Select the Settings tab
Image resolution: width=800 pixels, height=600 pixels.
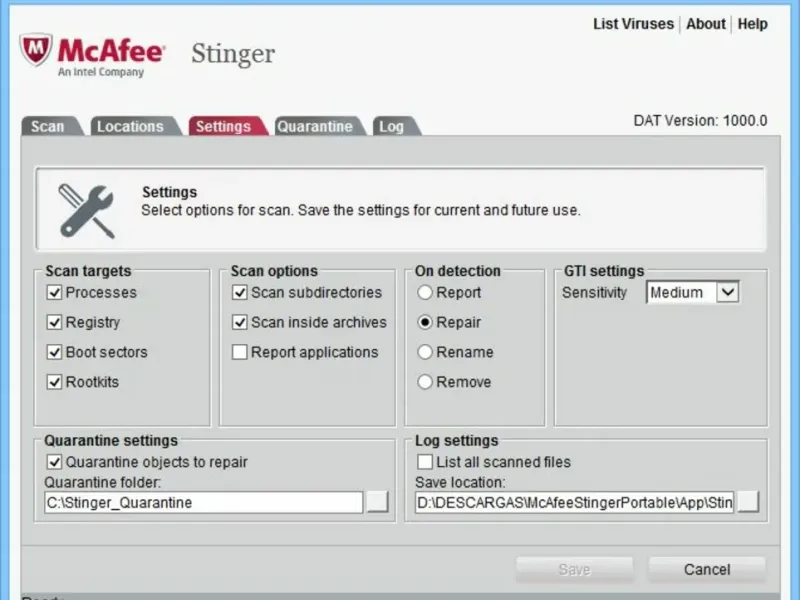pos(226,126)
